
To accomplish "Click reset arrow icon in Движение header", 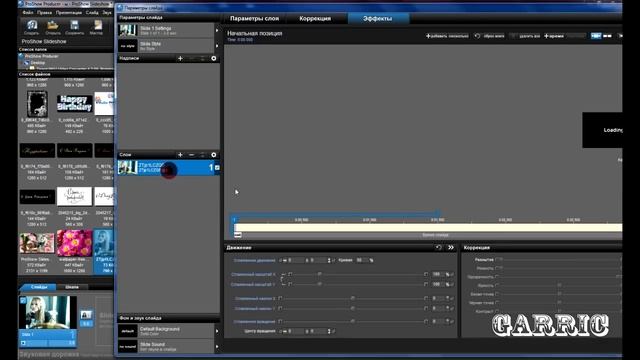I will 438,247.
